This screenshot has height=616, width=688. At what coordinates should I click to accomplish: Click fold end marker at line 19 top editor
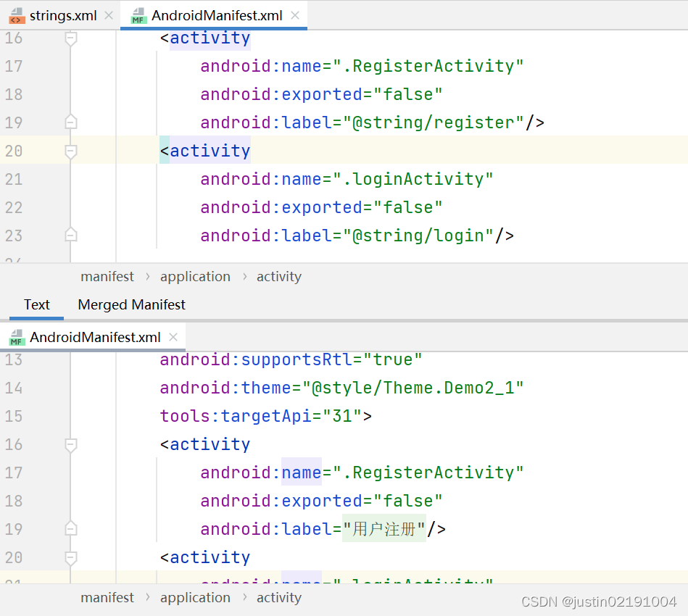70,122
